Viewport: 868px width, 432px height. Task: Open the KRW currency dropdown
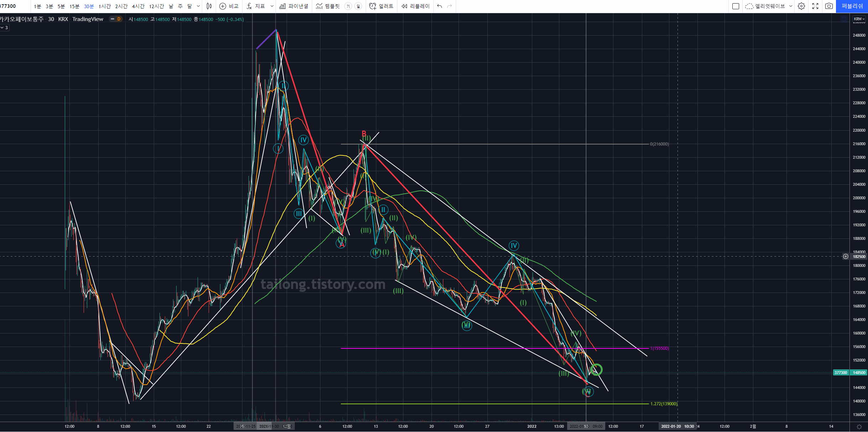859,19
